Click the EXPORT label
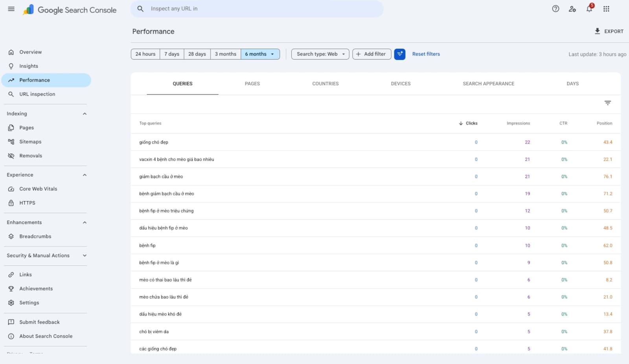 click(614, 31)
